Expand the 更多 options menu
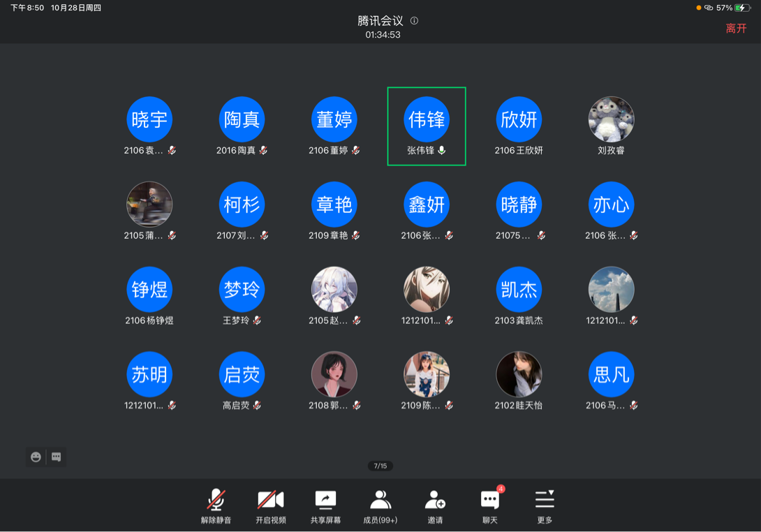 tap(545, 505)
